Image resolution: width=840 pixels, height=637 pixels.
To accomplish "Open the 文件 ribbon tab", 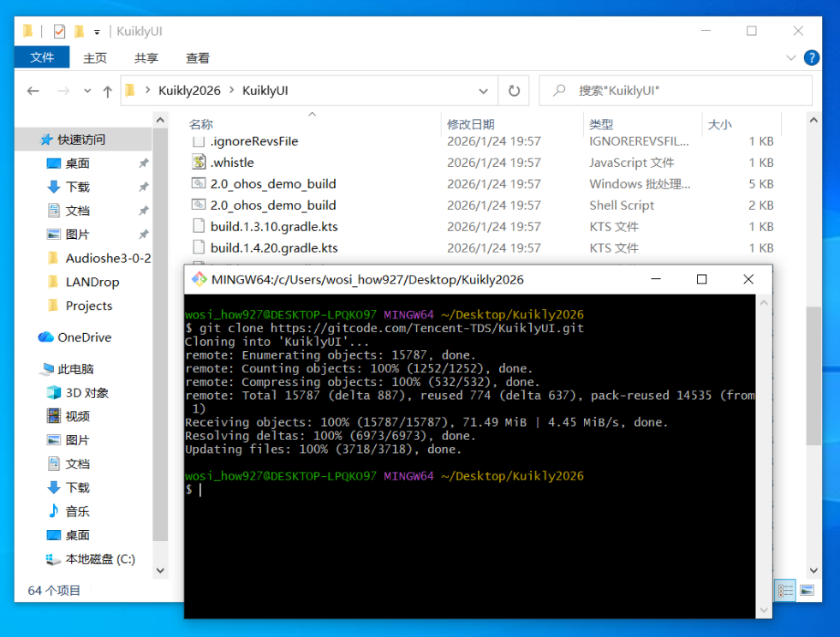I will [x=42, y=58].
